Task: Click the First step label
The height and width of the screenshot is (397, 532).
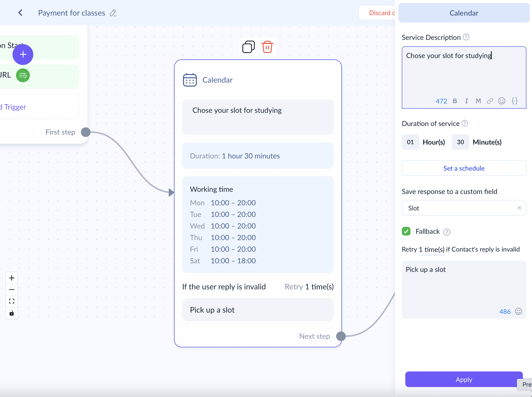Action: pos(60,132)
